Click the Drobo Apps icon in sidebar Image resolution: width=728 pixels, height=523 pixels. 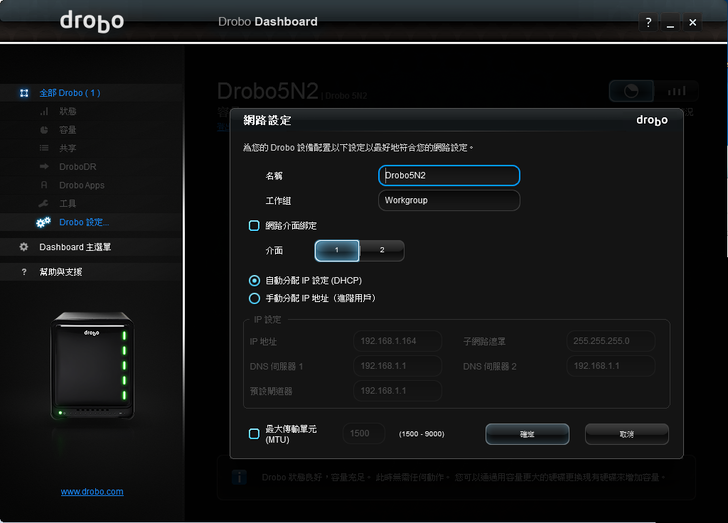[x=44, y=185]
